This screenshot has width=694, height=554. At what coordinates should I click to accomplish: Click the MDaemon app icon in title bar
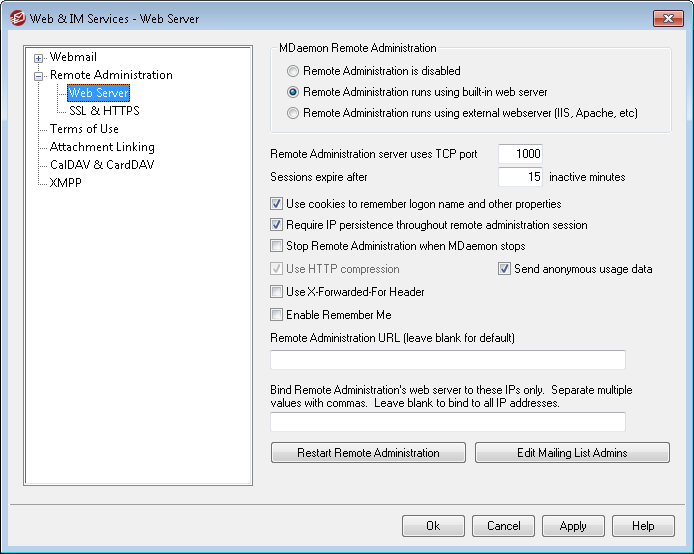point(17,18)
